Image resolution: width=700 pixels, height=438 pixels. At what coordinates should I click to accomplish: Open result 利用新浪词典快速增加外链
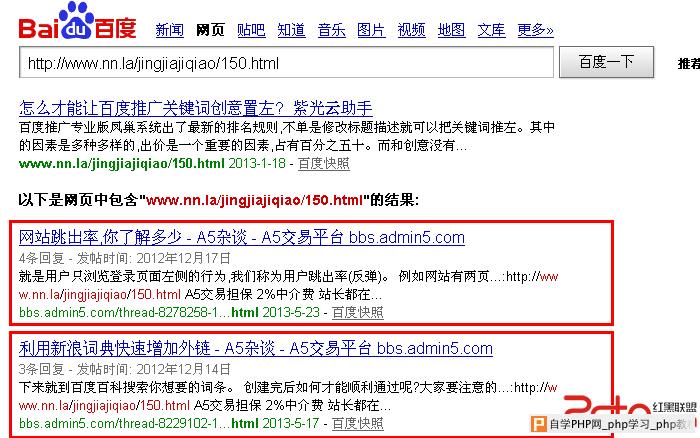[x=256, y=348]
